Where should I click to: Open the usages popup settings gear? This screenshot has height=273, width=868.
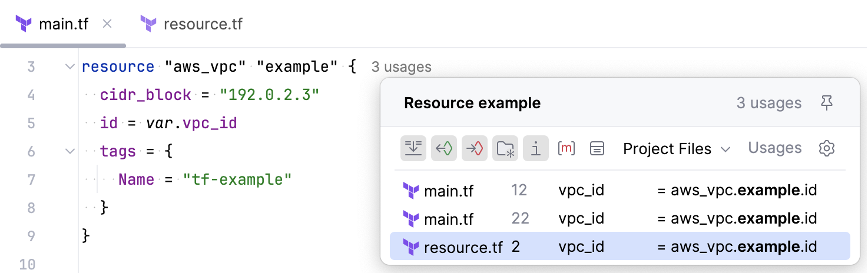coord(827,148)
